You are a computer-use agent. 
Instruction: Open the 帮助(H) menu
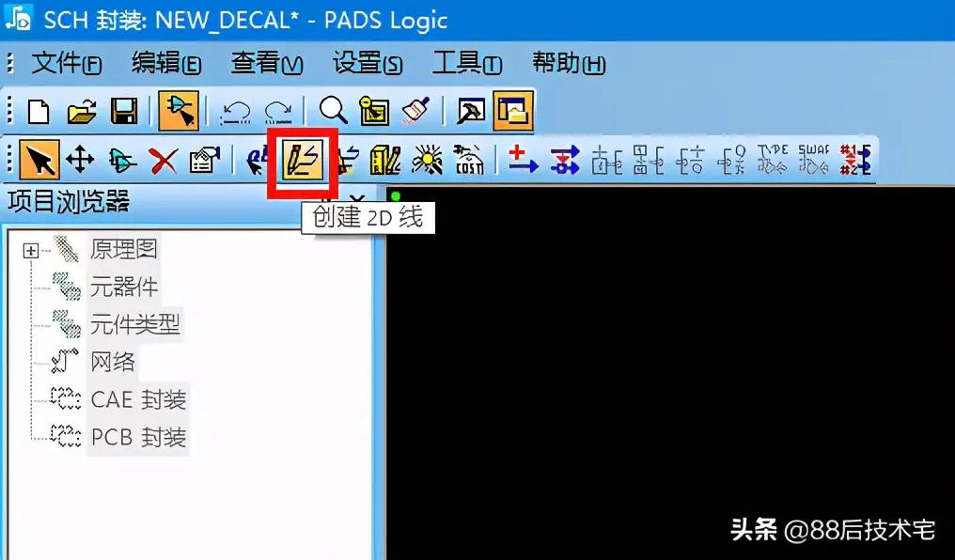click(x=569, y=63)
